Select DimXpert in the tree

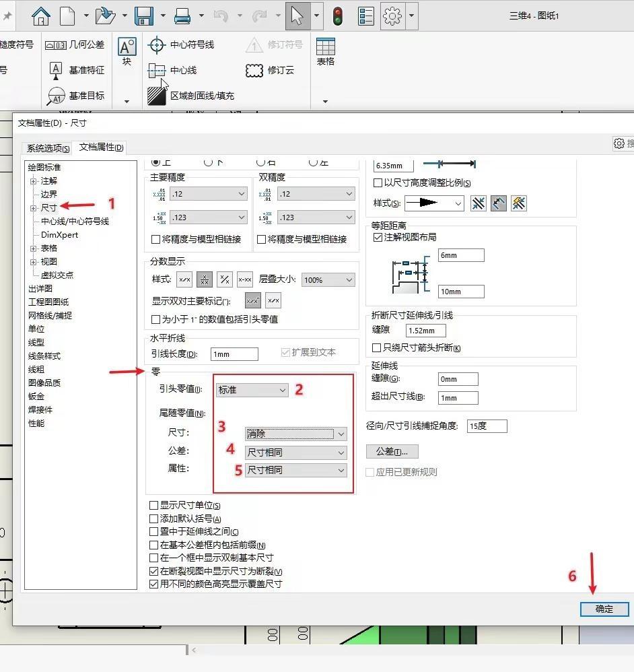click(x=59, y=235)
